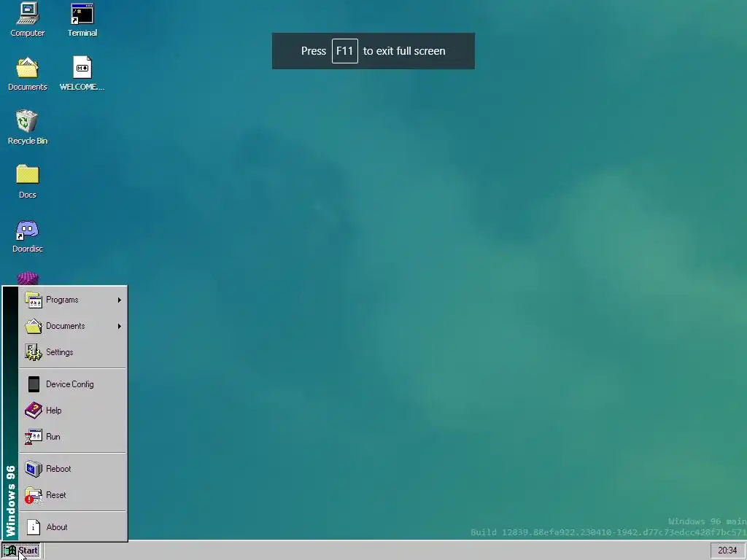Screen dimensions: 747x560
Task: Click the Reset warning icon
Action: [x=34, y=495]
